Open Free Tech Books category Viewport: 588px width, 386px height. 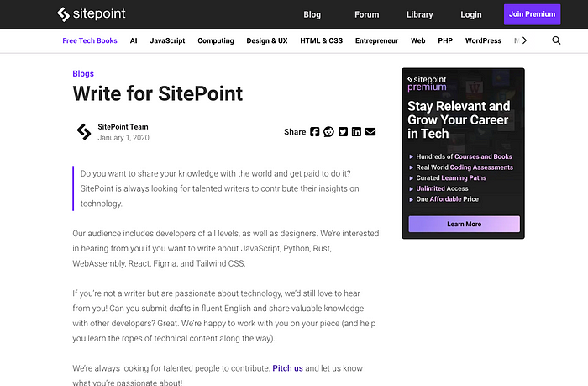point(90,40)
